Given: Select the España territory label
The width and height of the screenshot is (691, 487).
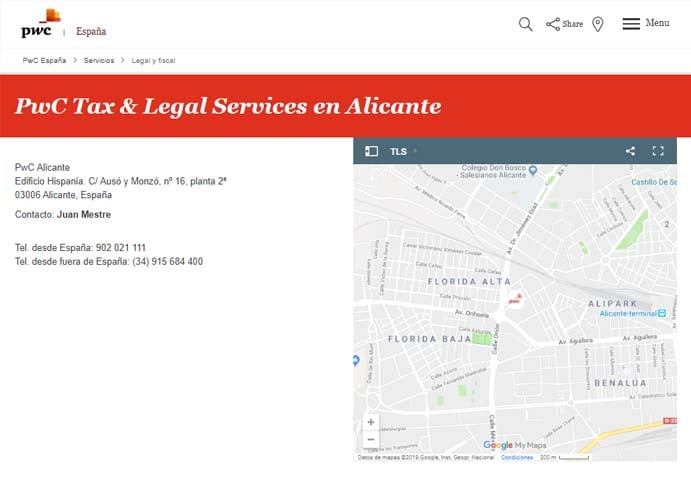Looking at the screenshot, I should tap(92, 30).
